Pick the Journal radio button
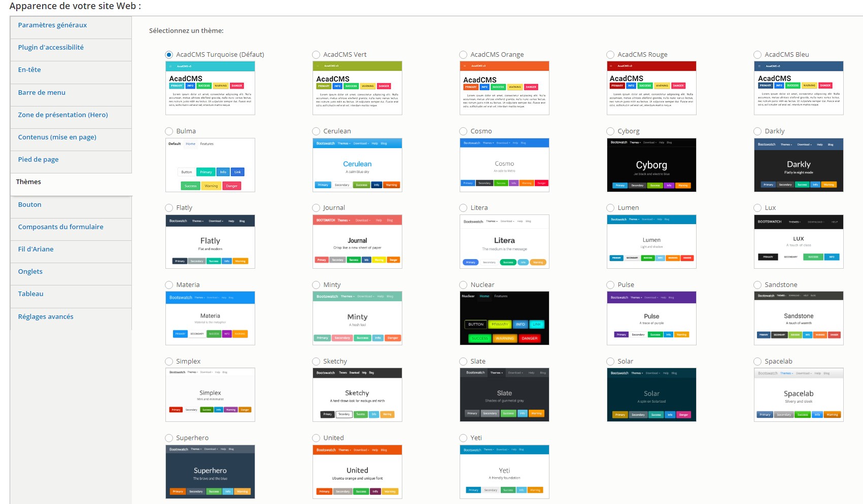The height and width of the screenshot is (504, 863). [x=316, y=208]
